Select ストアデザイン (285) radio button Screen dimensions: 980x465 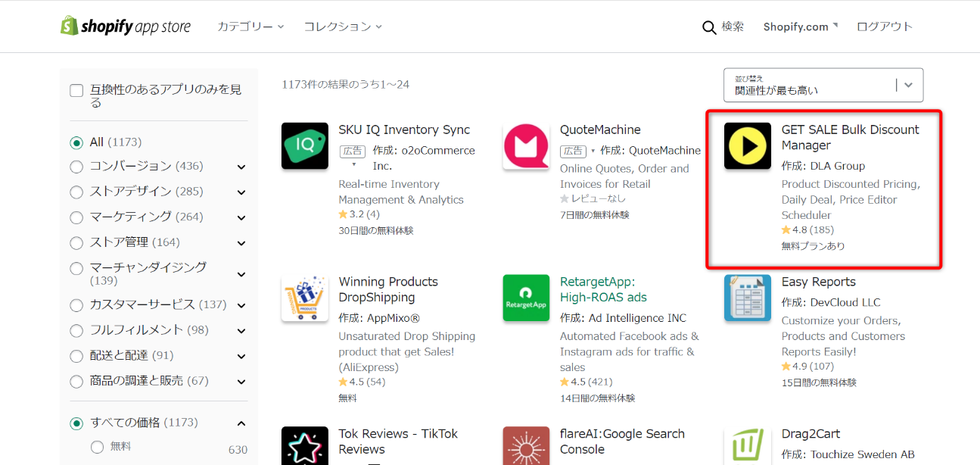[x=76, y=192]
